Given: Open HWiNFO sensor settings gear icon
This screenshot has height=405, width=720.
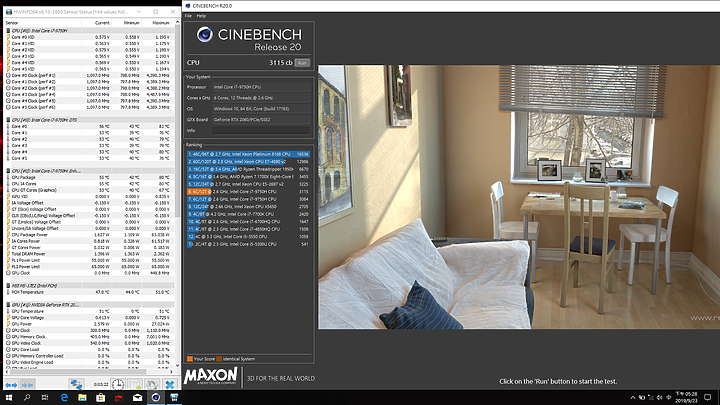Looking at the screenshot, I should 152,384.
